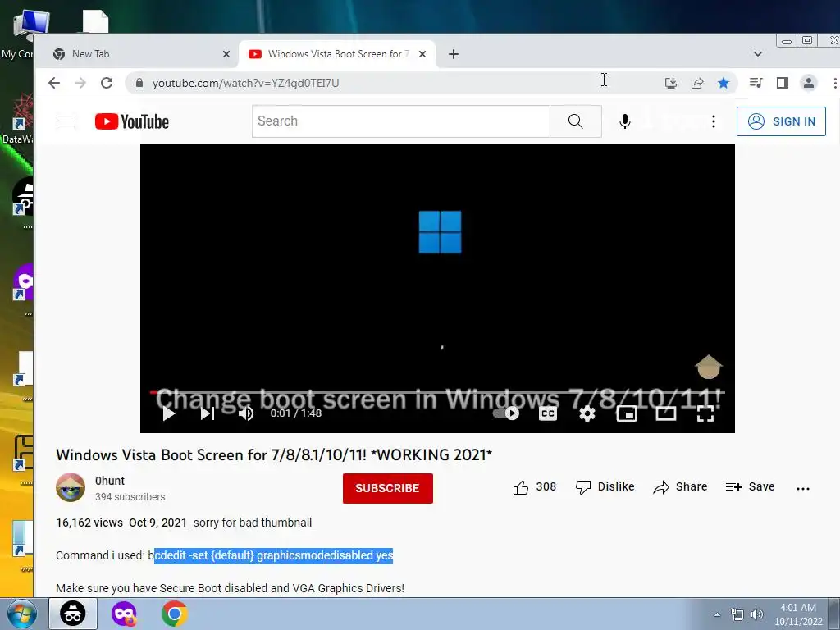Click the Dislike button
840x630 pixels.
pos(605,487)
